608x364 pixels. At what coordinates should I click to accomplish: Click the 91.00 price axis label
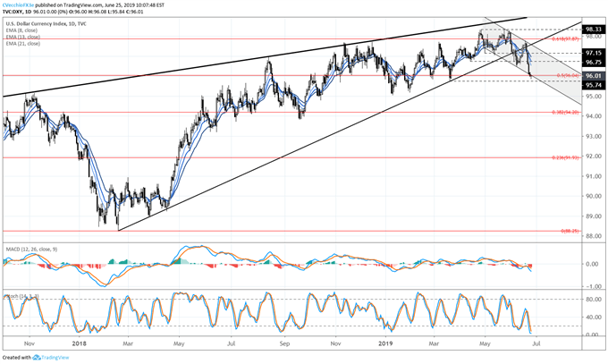[594, 176]
